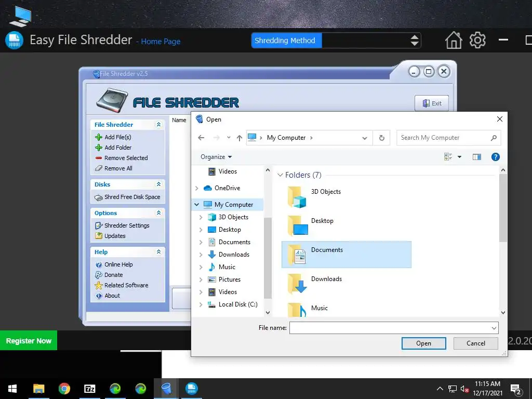Open notification center on taskbar
This screenshot has height=399, width=532.
click(516, 390)
